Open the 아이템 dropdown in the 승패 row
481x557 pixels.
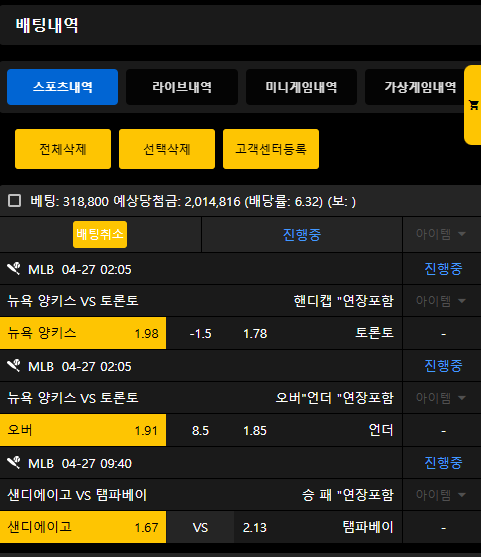pos(441,495)
